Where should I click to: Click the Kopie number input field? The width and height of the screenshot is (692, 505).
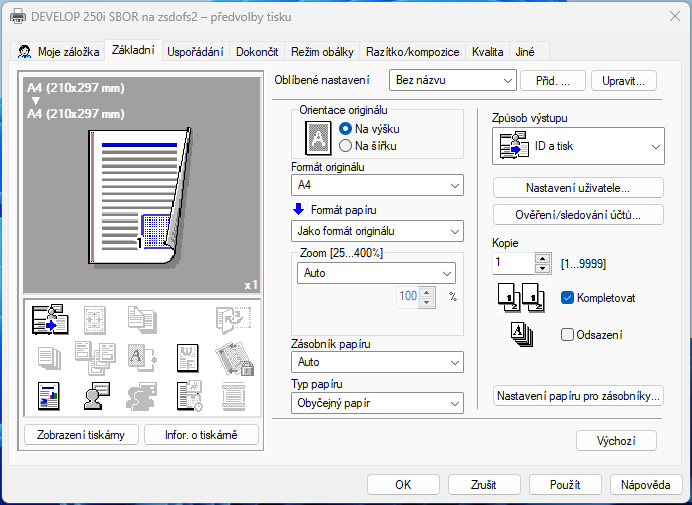coord(513,264)
